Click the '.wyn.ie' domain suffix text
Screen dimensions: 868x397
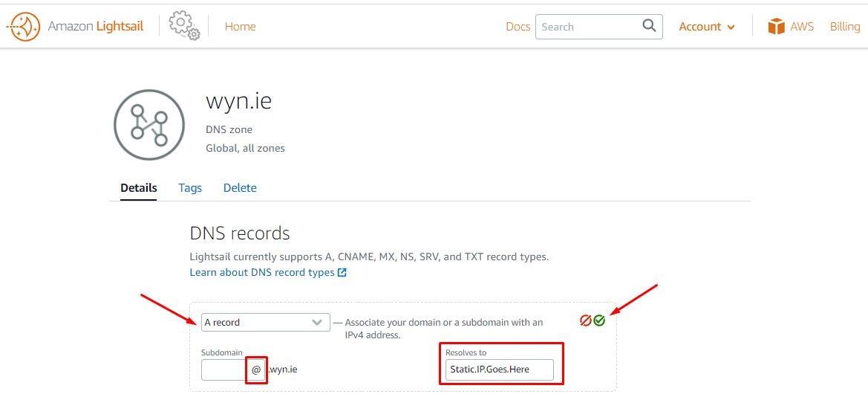283,369
